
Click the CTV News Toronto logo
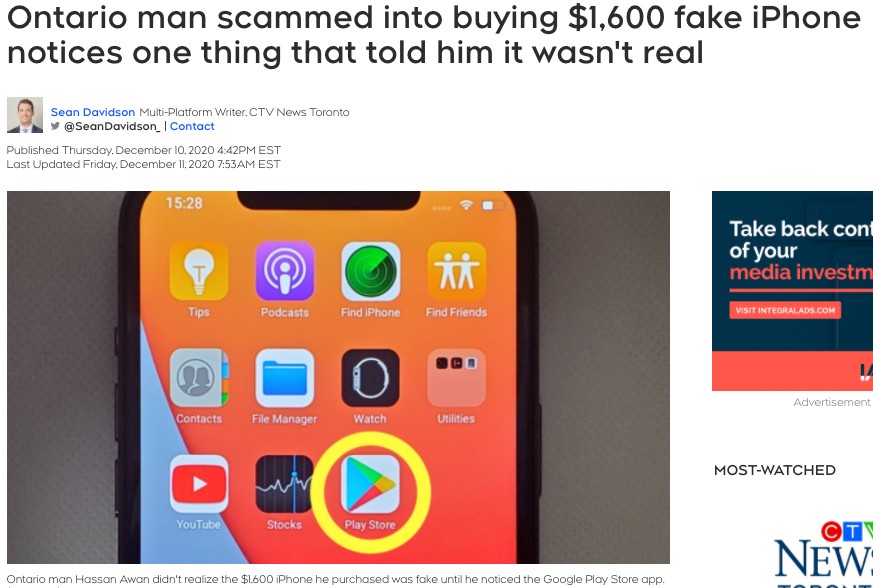pos(824,553)
